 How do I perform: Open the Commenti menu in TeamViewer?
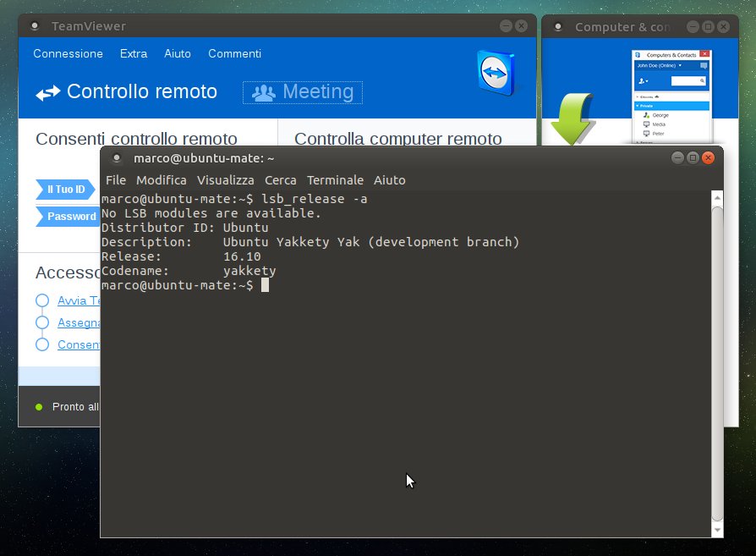235,53
